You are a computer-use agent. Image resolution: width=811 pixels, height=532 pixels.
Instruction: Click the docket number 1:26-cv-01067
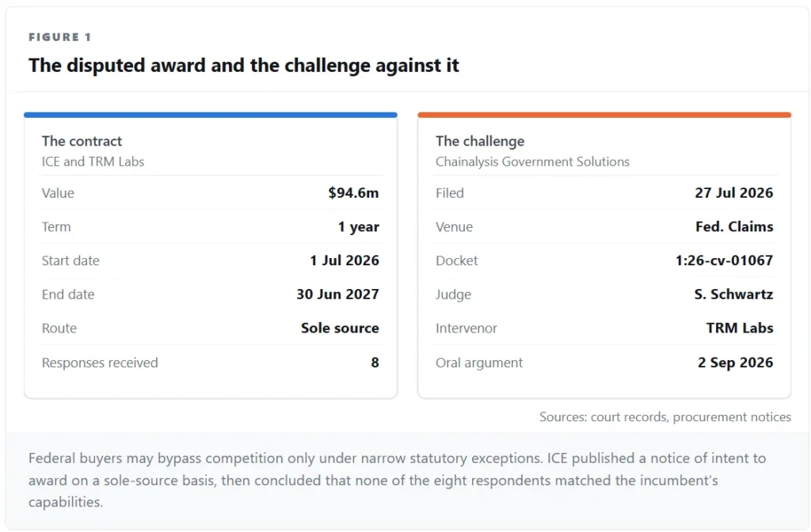pos(724,260)
